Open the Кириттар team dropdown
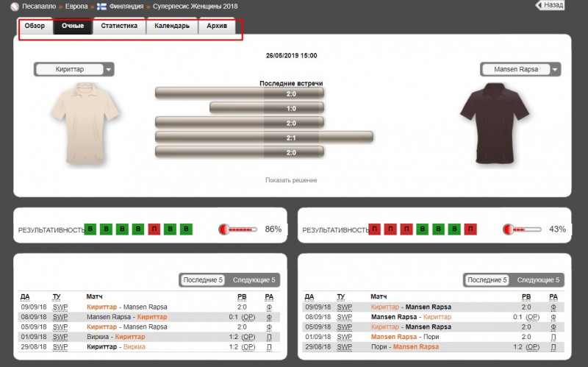Image resolution: width=588 pixels, height=367 pixels. tap(74, 69)
